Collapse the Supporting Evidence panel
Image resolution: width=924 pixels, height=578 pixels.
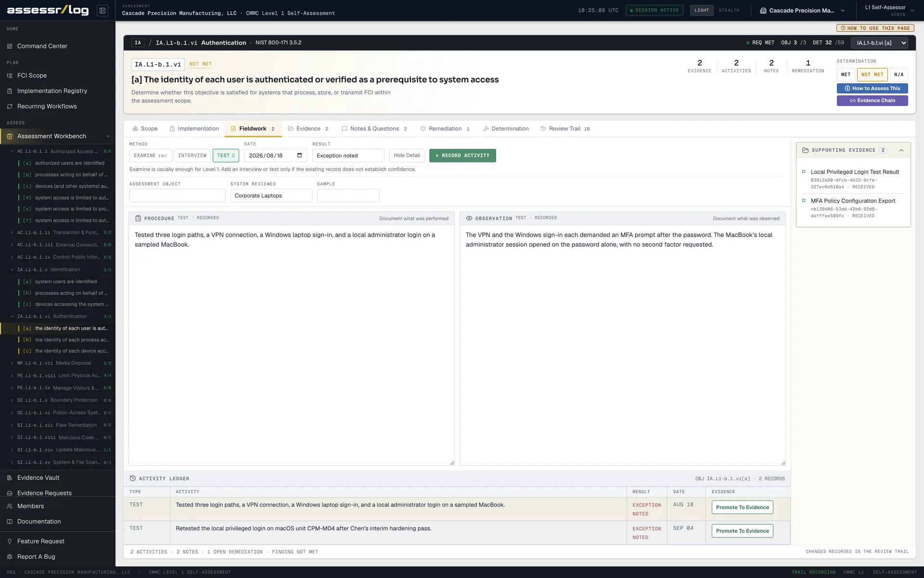[901, 150]
